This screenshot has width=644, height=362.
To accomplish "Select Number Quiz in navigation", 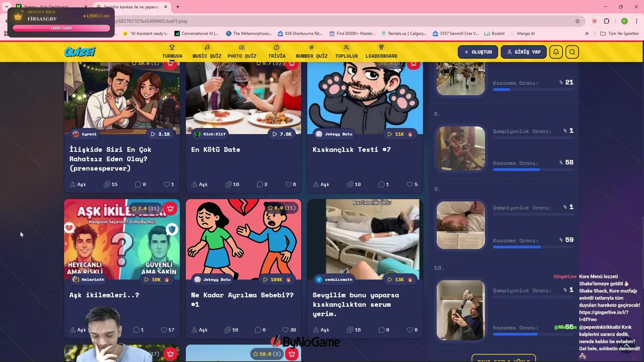I will (311, 52).
